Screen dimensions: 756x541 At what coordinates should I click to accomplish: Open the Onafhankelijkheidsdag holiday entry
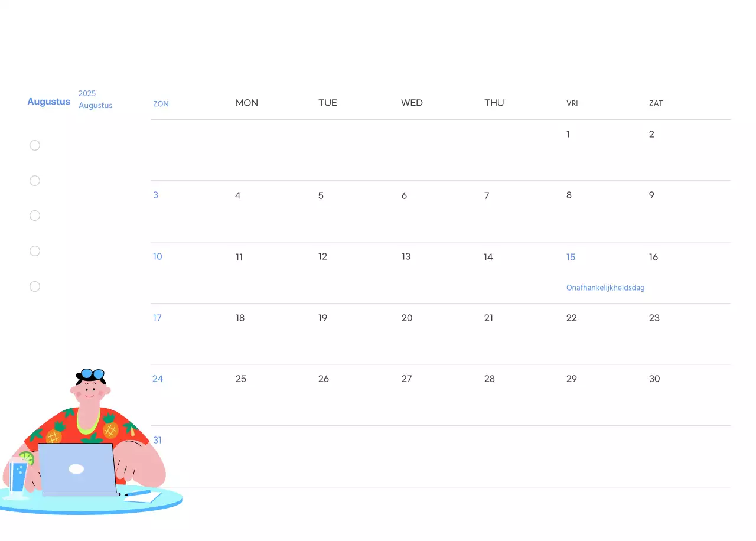tap(605, 288)
